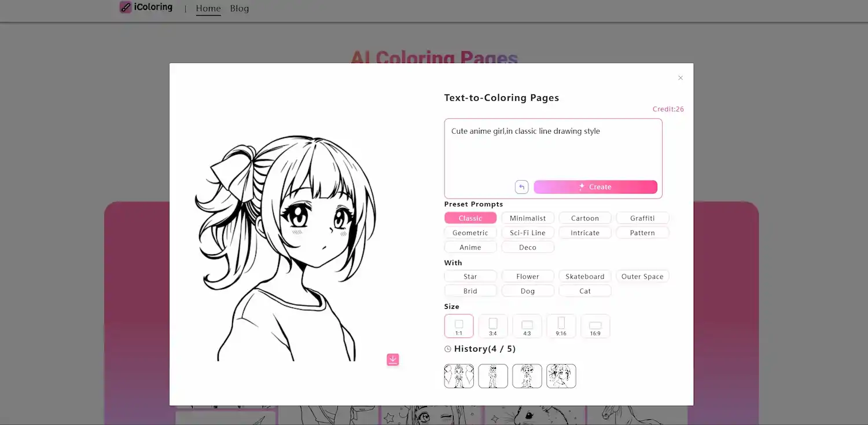Click the Credit:26 label
The width and height of the screenshot is (868, 425).
pos(668,109)
